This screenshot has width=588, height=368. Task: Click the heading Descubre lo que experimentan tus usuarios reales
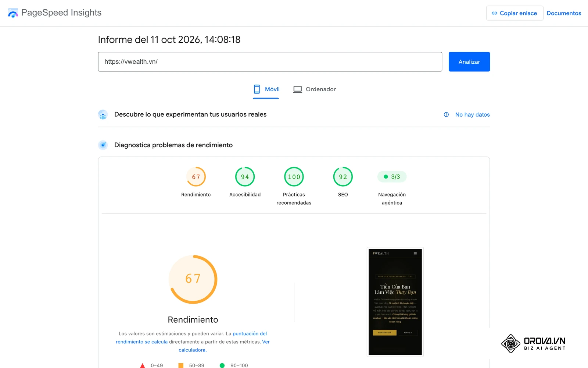(190, 114)
